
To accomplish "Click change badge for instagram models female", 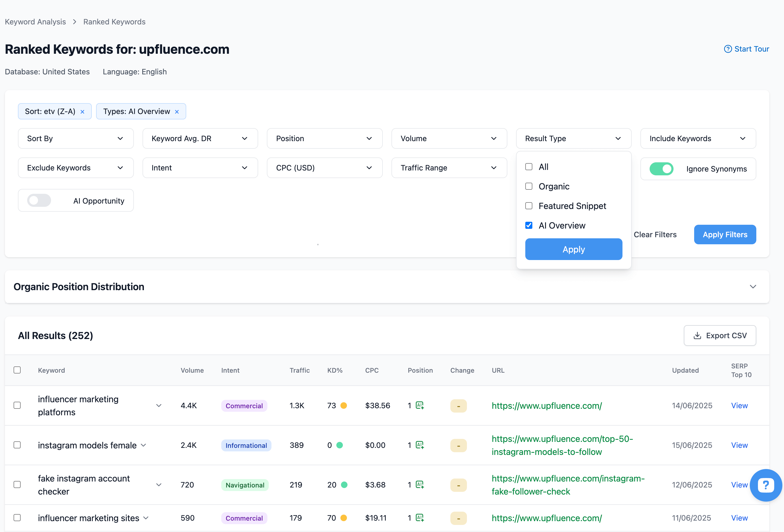I will coord(459,445).
